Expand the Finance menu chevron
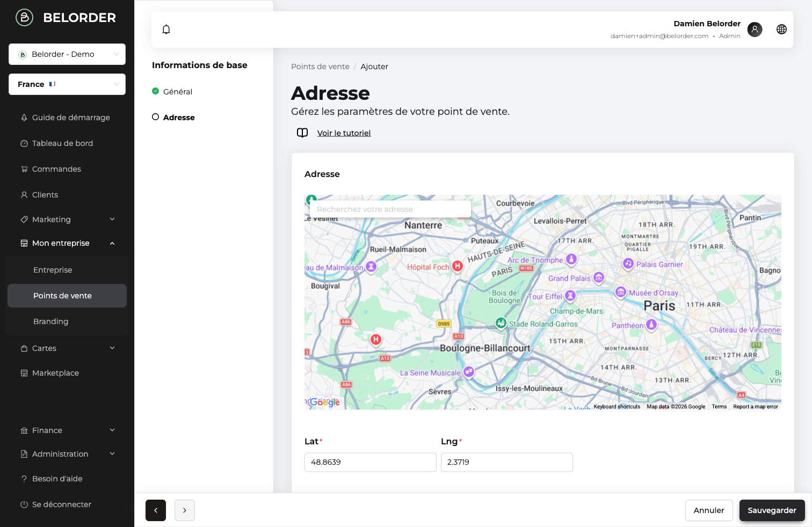This screenshot has height=527, width=812. 112,430
